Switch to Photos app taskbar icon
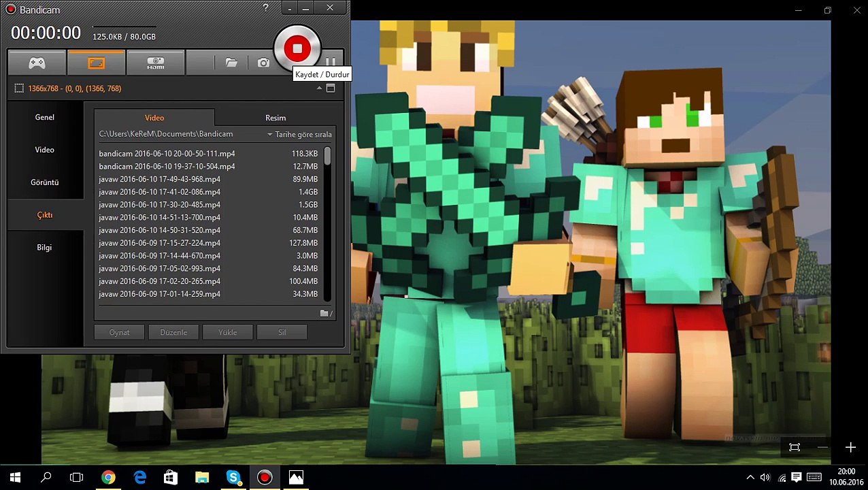The height and width of the screenshot is (490, 868). [296, 478]
